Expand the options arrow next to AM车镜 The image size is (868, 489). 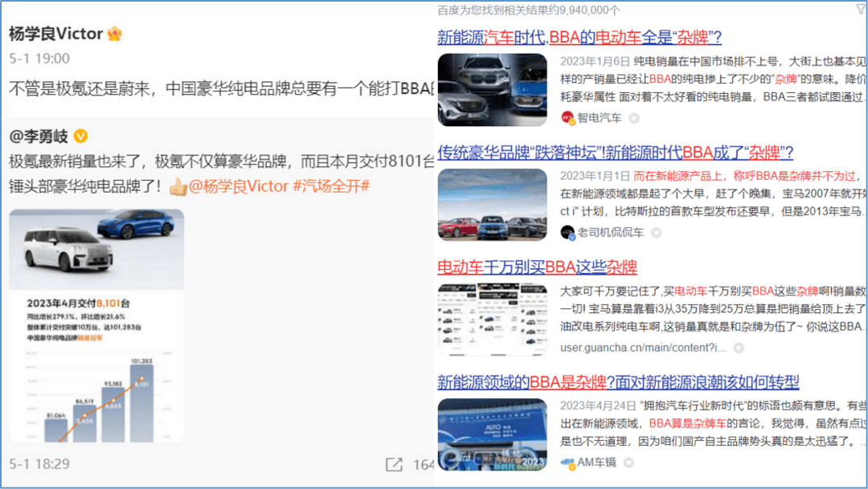click(628, 463)
